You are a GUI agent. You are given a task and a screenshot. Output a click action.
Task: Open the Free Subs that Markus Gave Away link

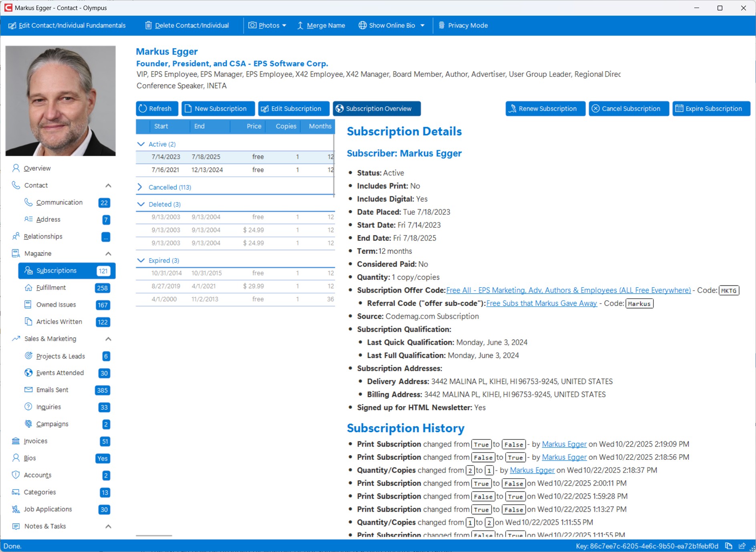click(541, 303)
